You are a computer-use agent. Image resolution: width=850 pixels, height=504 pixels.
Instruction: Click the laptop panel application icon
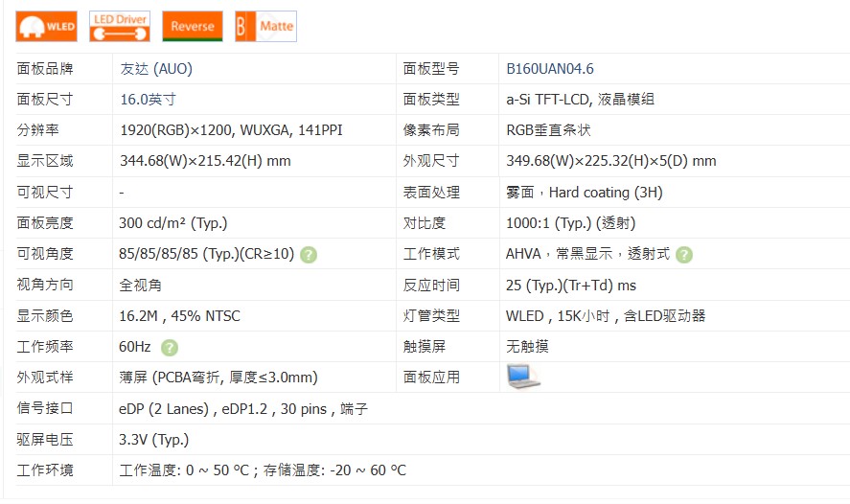522,377
